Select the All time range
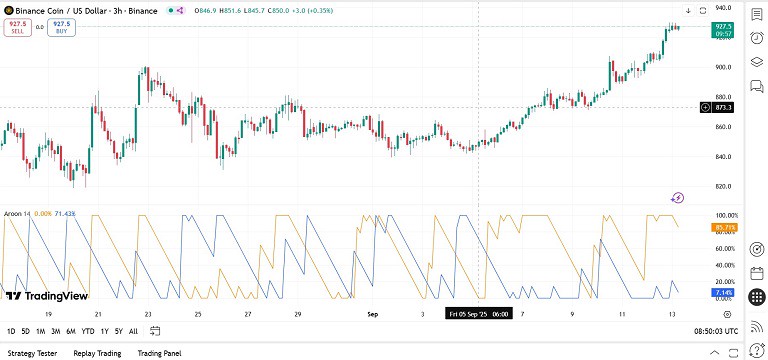Screen dimensions: 768x360 coord(133,332)
